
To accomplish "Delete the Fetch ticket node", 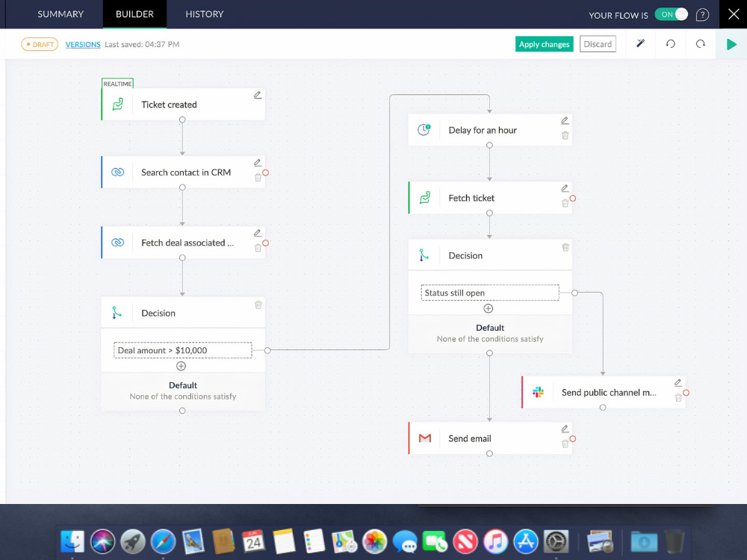I will pyautogui.click(x=565, y=203).
